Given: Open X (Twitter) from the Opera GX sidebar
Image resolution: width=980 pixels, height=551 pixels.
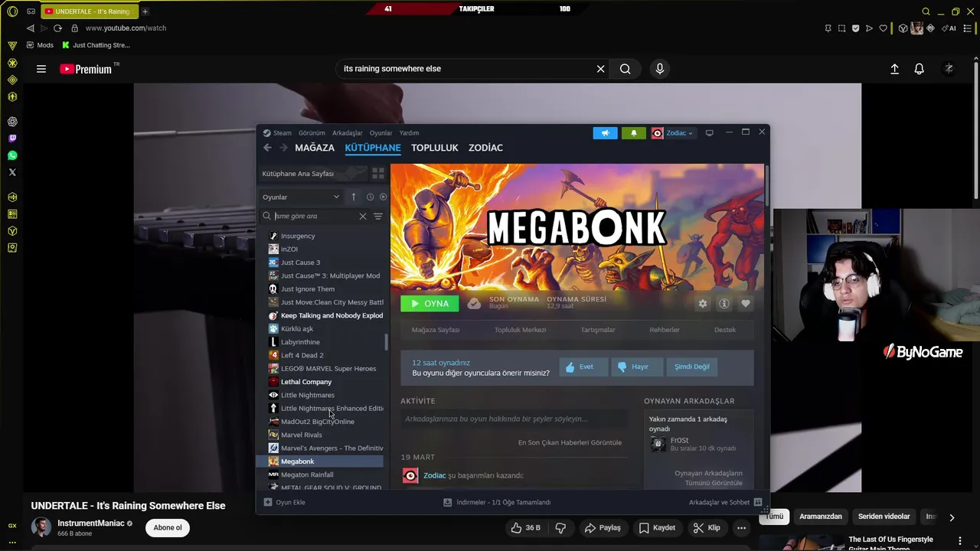Looking at the screenshot, I should 12,172.
